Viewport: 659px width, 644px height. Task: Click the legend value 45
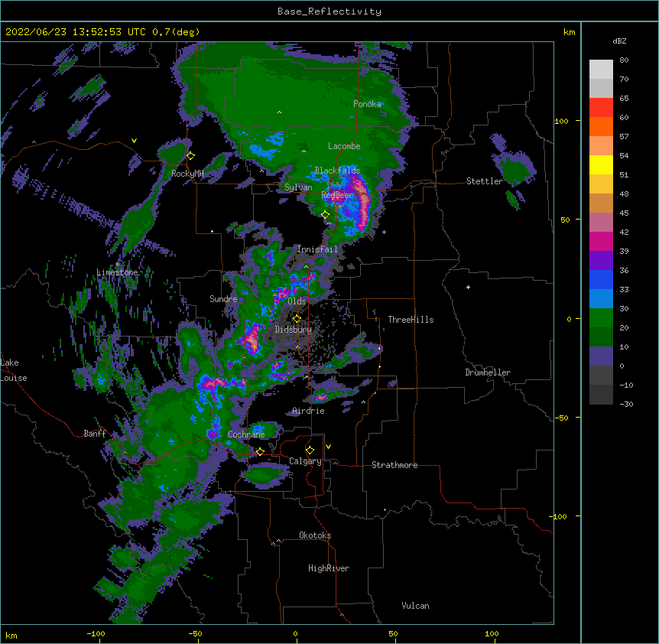tap(624, 213)
